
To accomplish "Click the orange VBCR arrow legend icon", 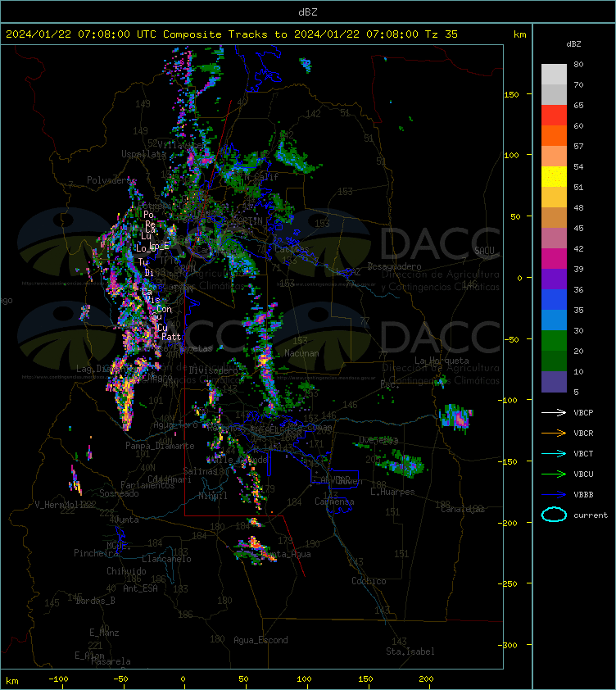I will [554, 433].
